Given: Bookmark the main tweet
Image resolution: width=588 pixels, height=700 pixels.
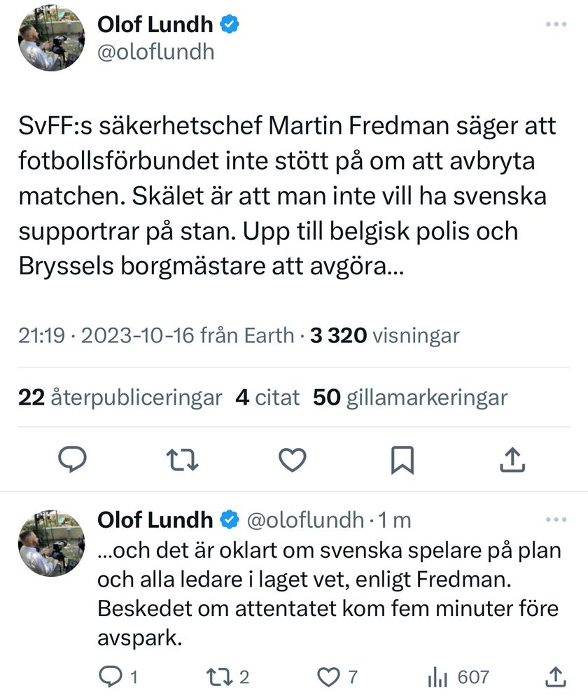Looking at the screenshot, I should point(402,459).
